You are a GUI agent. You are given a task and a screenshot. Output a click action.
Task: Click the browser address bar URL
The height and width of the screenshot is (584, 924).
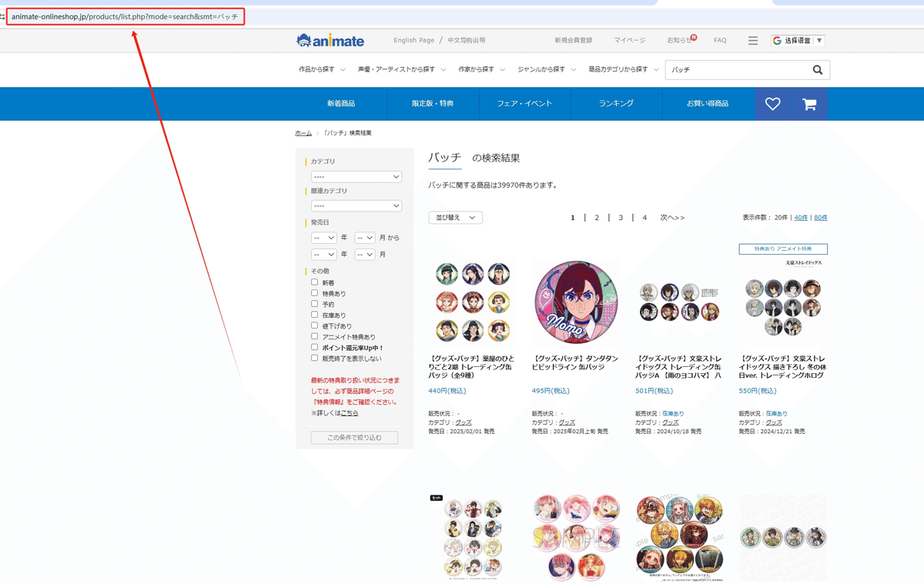point(126,16)
